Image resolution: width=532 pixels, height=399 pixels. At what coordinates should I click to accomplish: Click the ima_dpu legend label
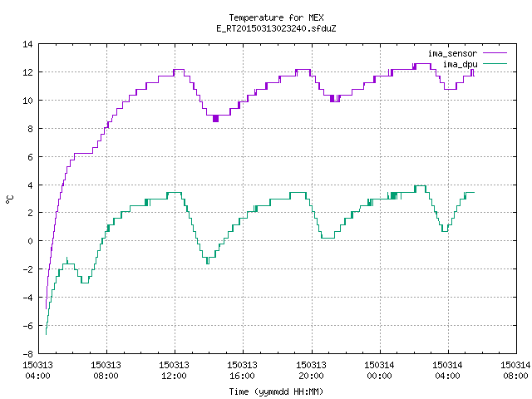pyautogui.click(x=460, y=64)
